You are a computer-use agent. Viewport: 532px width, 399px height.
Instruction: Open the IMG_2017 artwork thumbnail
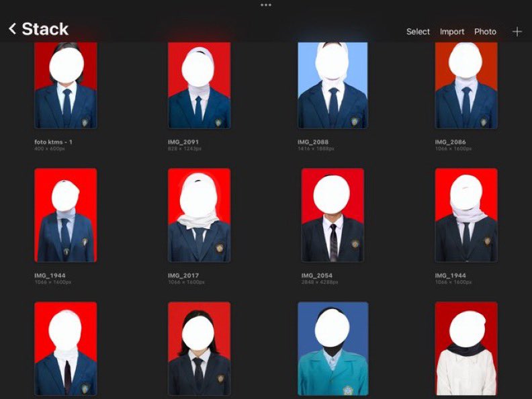(x=199, y=215)
